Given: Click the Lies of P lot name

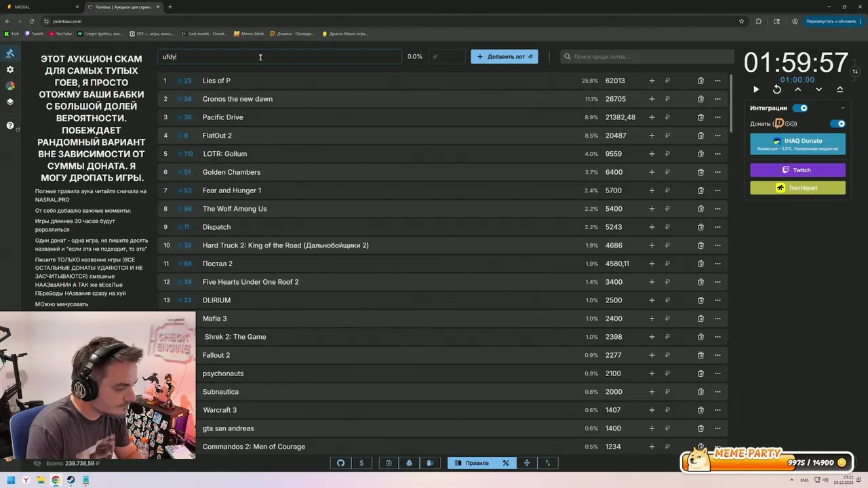Looking at the screenshot, I should coord(216,81).
